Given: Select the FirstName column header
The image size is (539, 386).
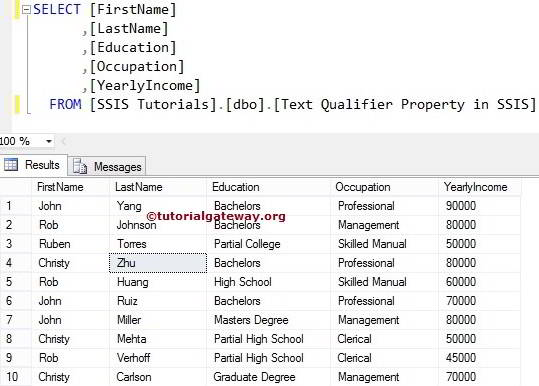Looking at the screenshot, I should point(70,187).
